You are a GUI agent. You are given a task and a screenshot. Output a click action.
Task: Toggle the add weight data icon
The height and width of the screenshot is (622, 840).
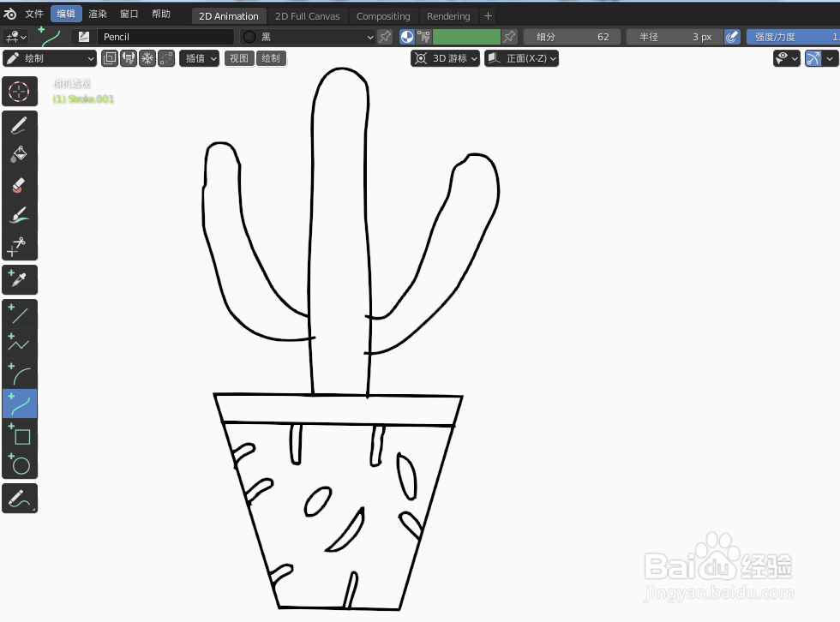point(129,58)
